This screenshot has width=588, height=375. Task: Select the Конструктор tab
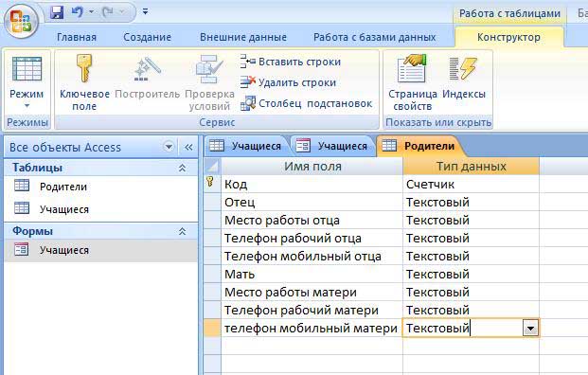pos(508,37)
